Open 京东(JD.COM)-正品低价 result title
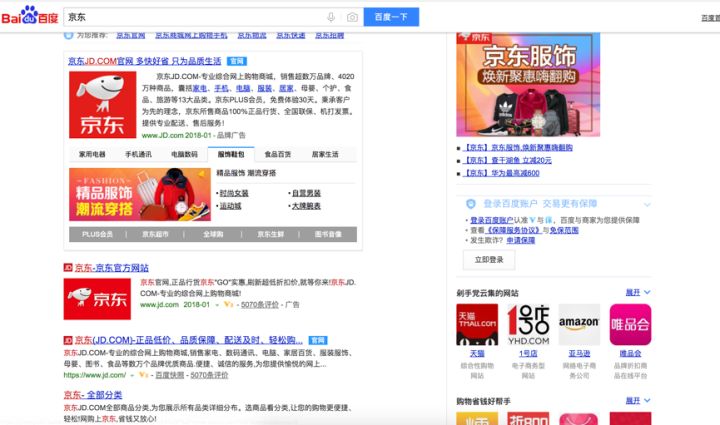Viewport: 720px width, 425px height. point(189,340)
